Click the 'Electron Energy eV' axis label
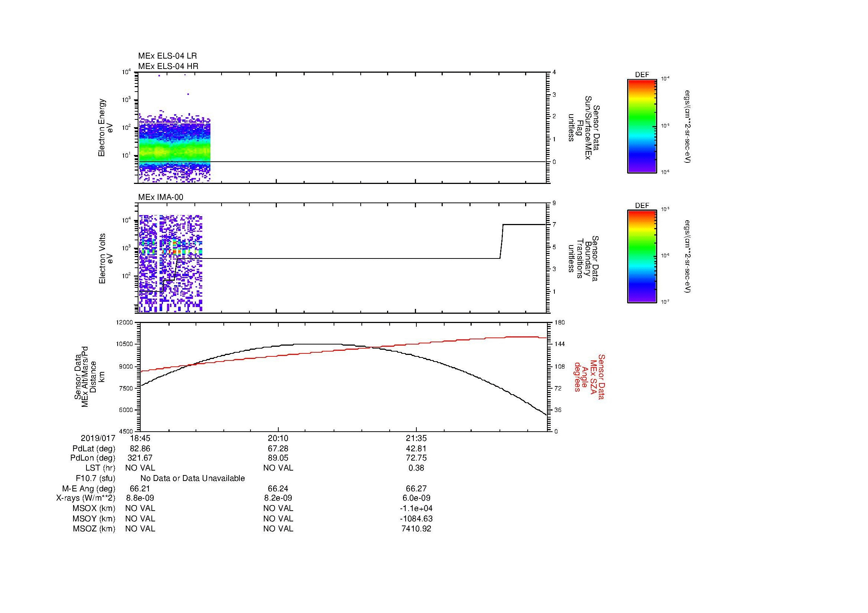Viewport: 868px width, 613px height. click(106, 128)
